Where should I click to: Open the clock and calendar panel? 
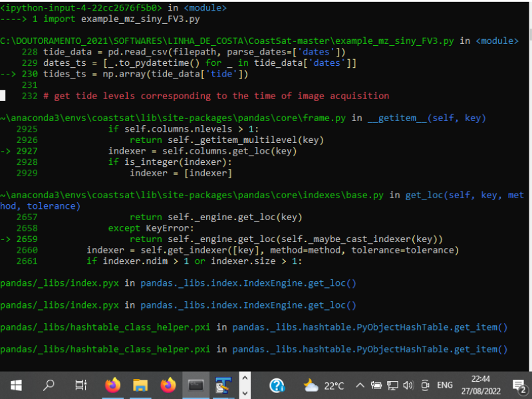[481, 385]
